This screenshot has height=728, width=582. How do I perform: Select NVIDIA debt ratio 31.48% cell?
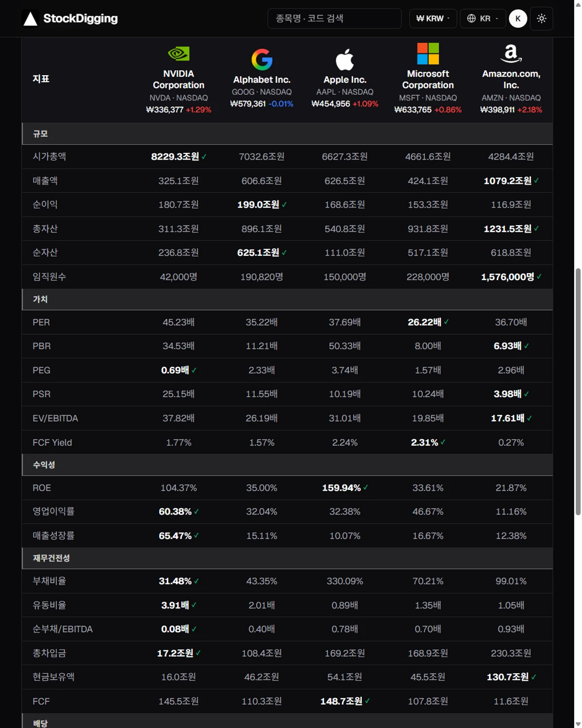(178, 581)
